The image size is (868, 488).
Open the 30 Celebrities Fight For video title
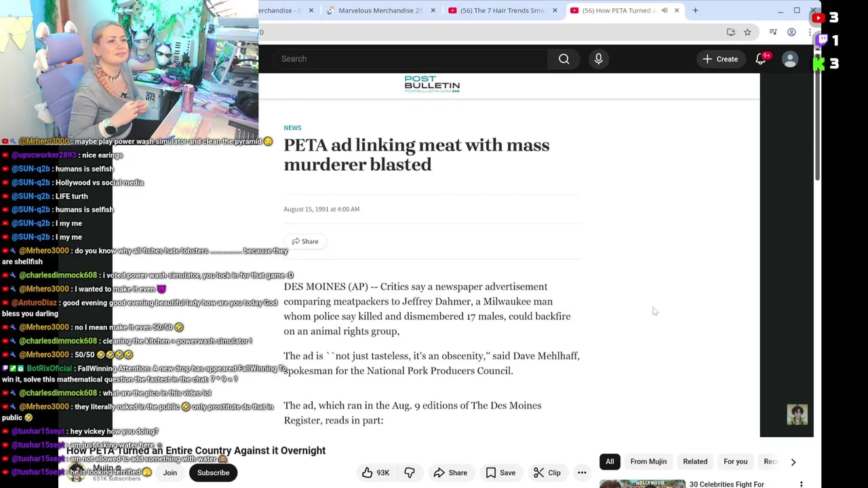point(726,484)
